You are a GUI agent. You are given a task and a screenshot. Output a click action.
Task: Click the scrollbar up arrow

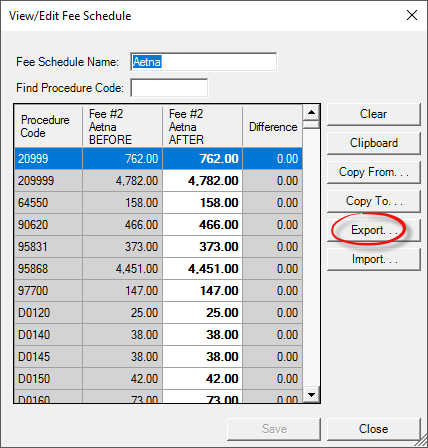pyautogui.click(x=311, y=112)
